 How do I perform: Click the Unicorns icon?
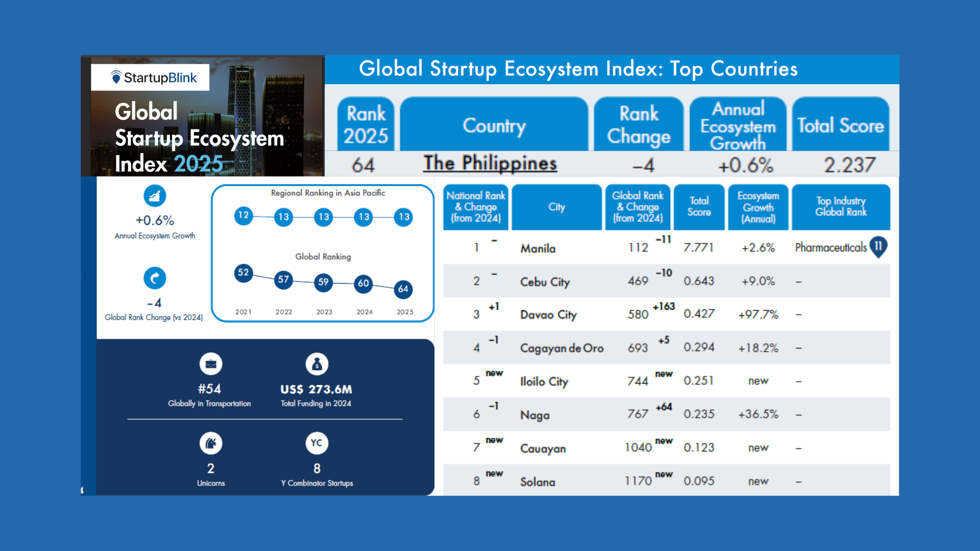click(x=210, y=443)
